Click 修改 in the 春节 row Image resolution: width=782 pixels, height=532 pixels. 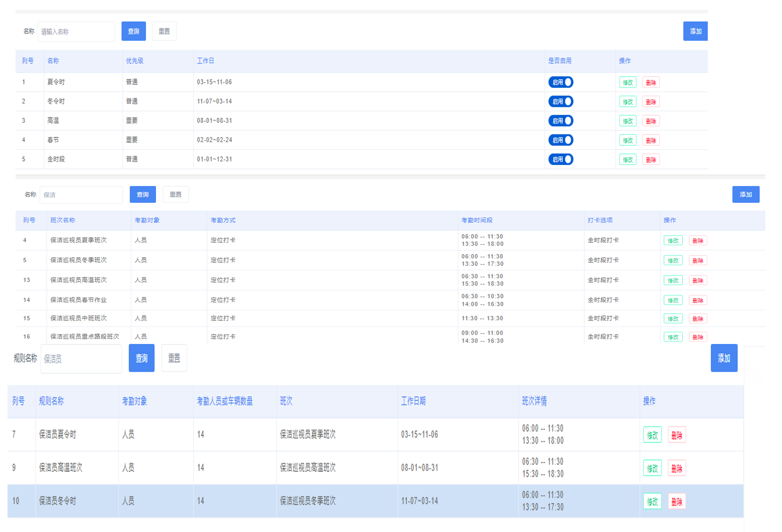[x=628, y=140]
